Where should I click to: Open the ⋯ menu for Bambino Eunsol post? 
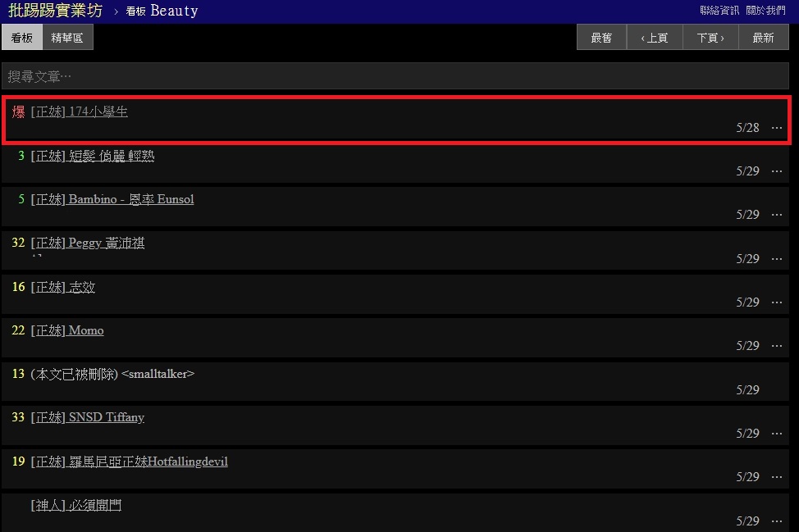coord(776,215)
